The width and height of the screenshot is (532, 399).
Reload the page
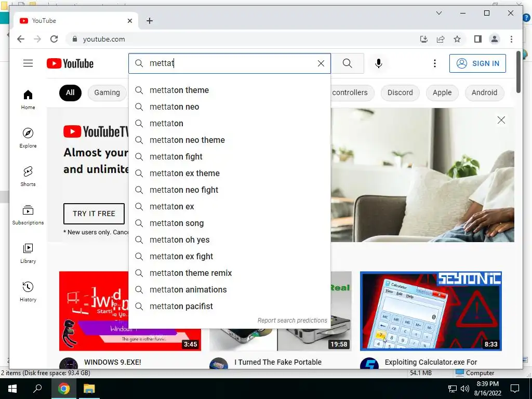point(54,39)
